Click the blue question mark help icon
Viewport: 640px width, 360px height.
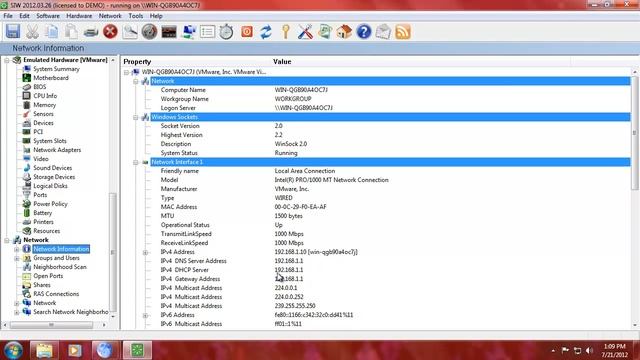click(x=364, y=31)
